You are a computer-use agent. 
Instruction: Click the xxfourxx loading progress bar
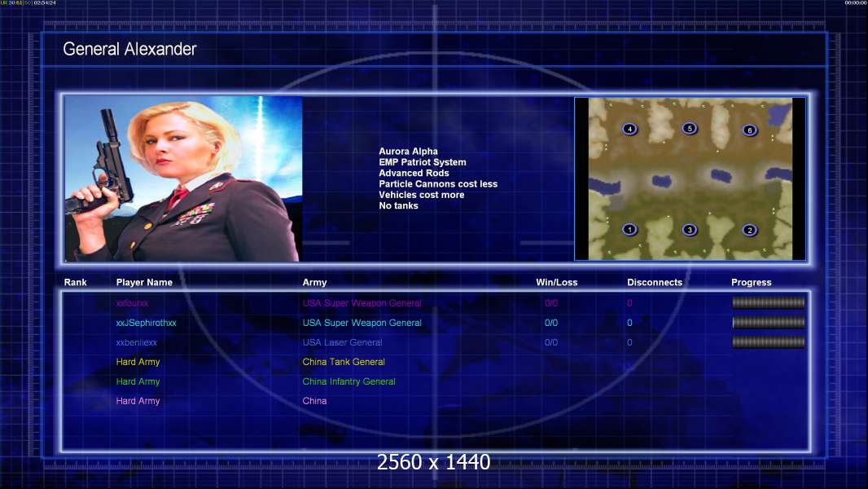coord(769,302)
